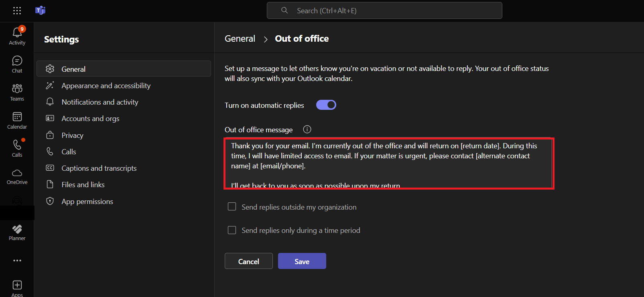Select General settings category

point(124,69)
